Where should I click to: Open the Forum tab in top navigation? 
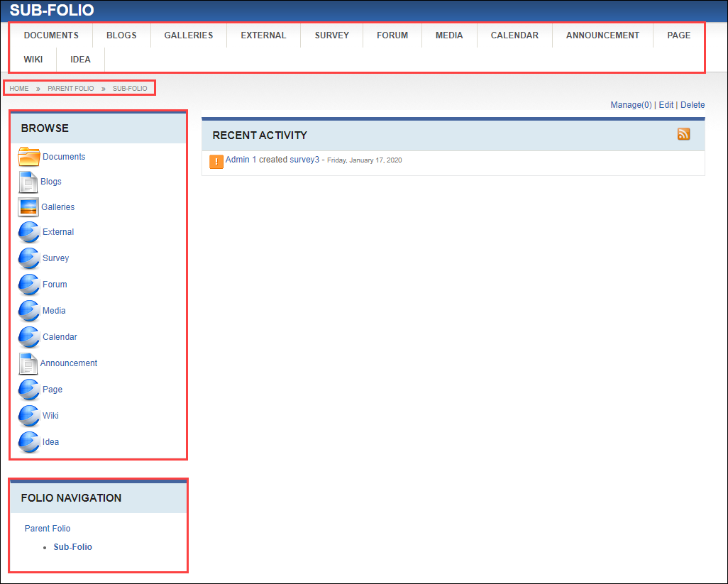pos(392,35)
